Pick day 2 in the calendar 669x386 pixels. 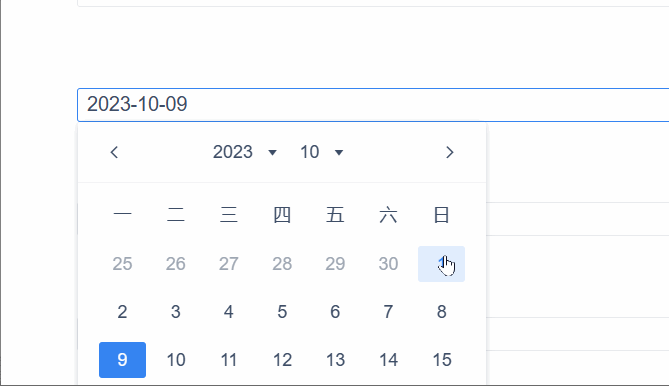coord(122,312)
